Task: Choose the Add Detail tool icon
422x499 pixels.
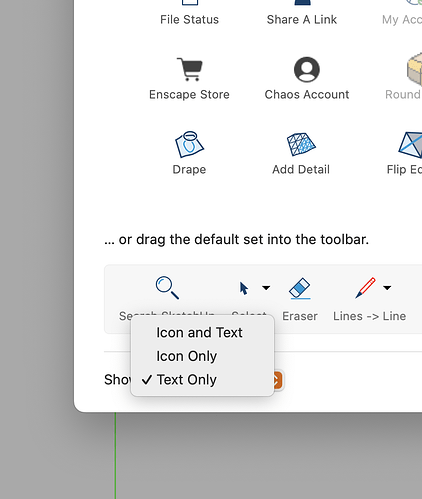Action: coord(301,144)
